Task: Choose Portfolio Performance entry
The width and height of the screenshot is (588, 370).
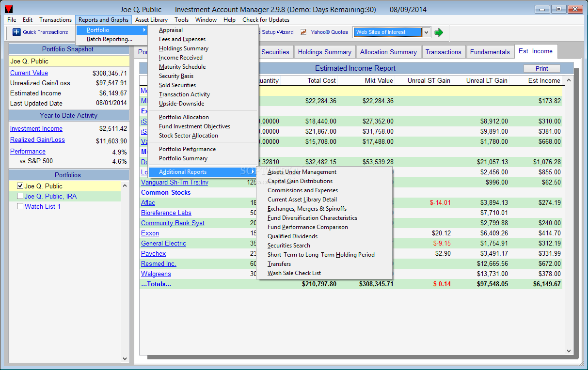Action: click(187, 149)
